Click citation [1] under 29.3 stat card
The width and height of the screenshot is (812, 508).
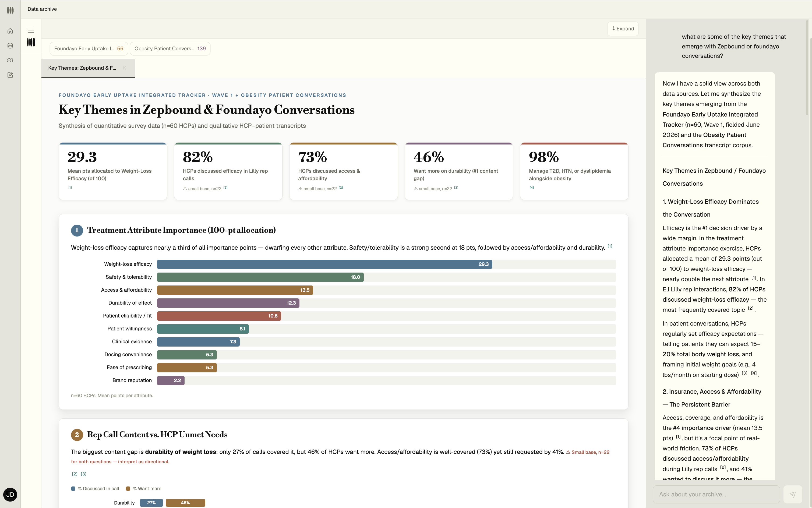pos(70,188)
